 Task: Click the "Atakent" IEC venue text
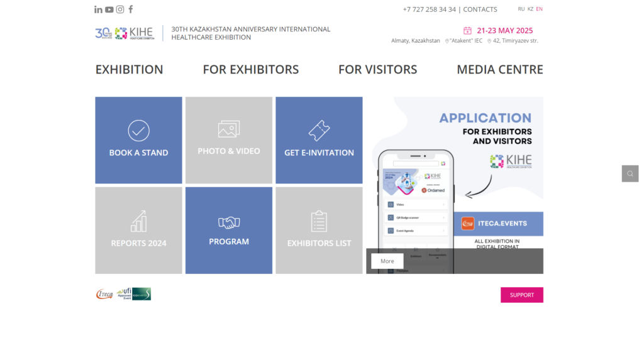click(x=466, y=41)
